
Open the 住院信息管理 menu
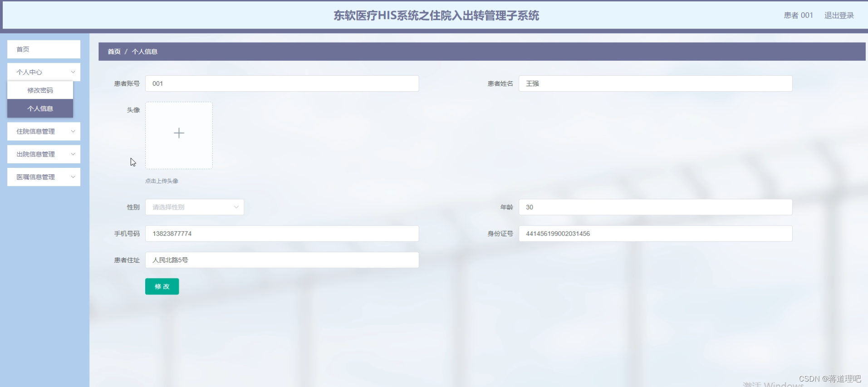pyautogui.click(x=44, y=132)
